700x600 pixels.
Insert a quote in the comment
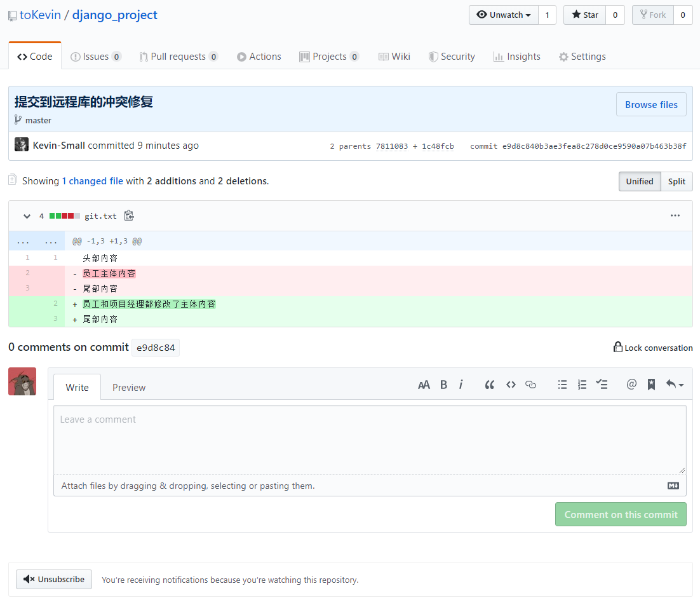point(489,385)
